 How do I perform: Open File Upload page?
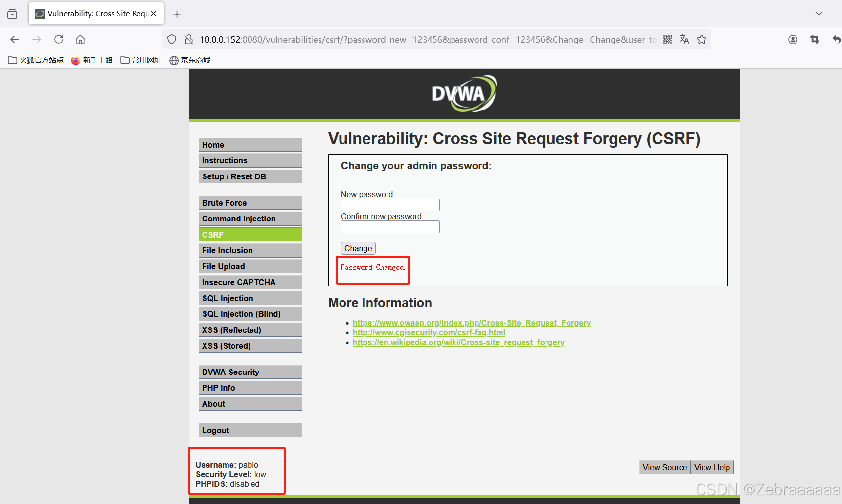pos(250,266)
